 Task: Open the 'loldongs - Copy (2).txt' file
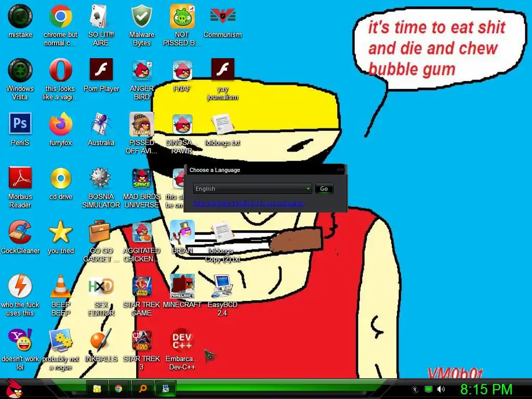point(222,232)
